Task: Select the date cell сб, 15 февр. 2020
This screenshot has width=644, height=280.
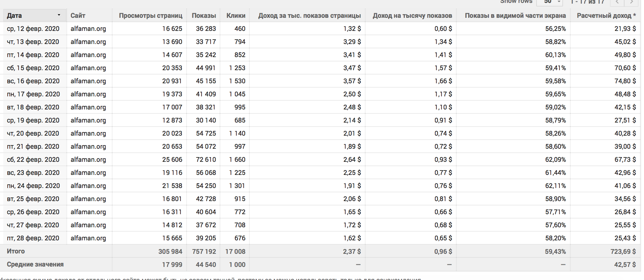Action: tap(33, 68)
